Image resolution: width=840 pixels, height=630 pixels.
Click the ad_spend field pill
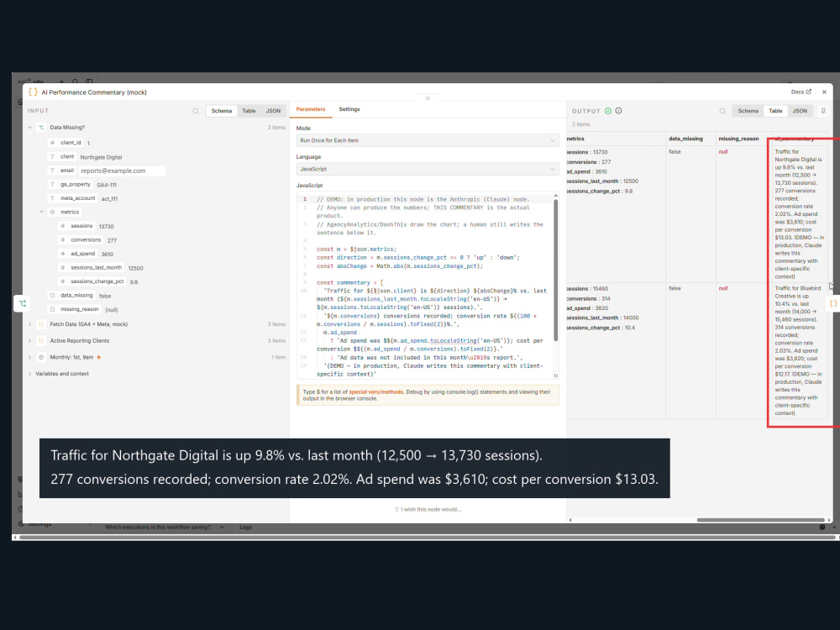coord(82,254)
